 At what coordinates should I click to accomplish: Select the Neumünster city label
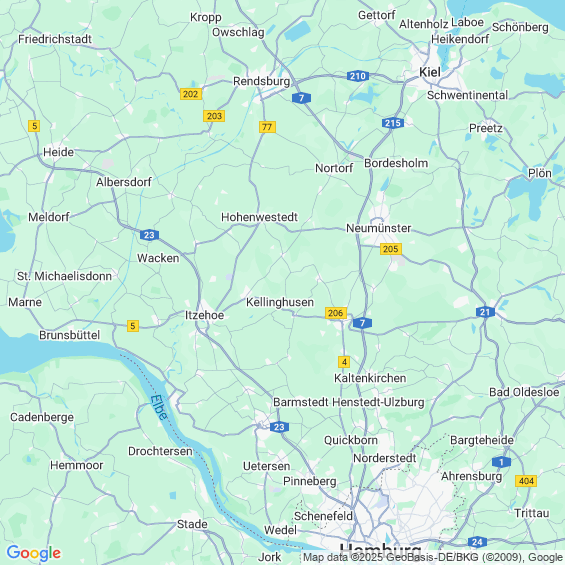(378, 228)
